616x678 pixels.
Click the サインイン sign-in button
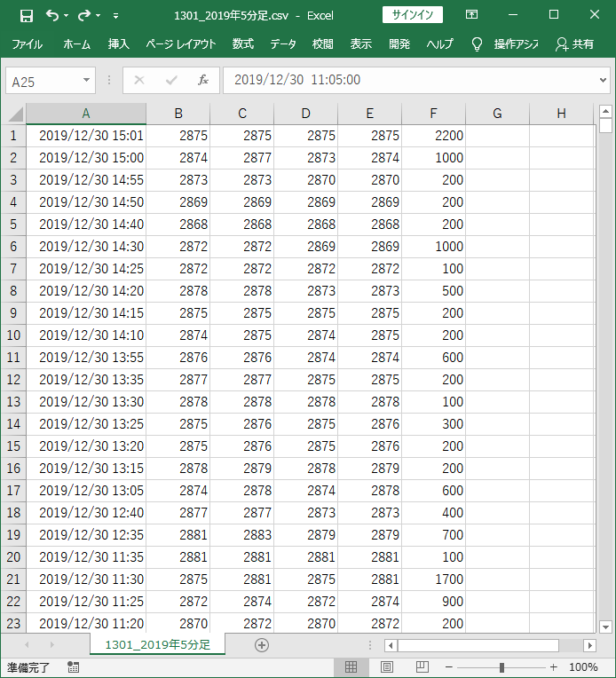tap(412, 15)
